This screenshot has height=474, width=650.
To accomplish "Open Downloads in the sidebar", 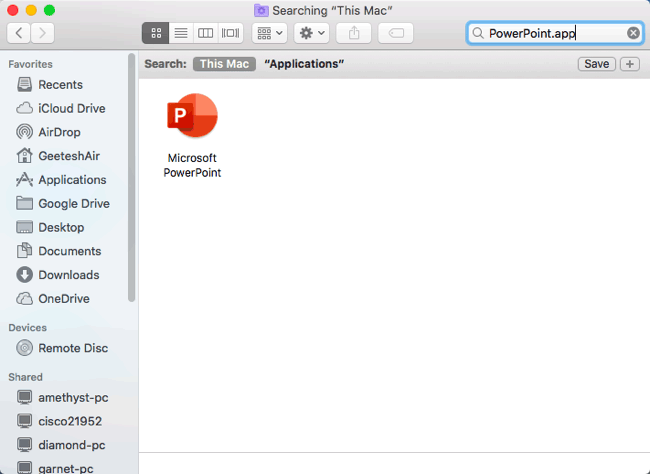I will tap(69, 275).
